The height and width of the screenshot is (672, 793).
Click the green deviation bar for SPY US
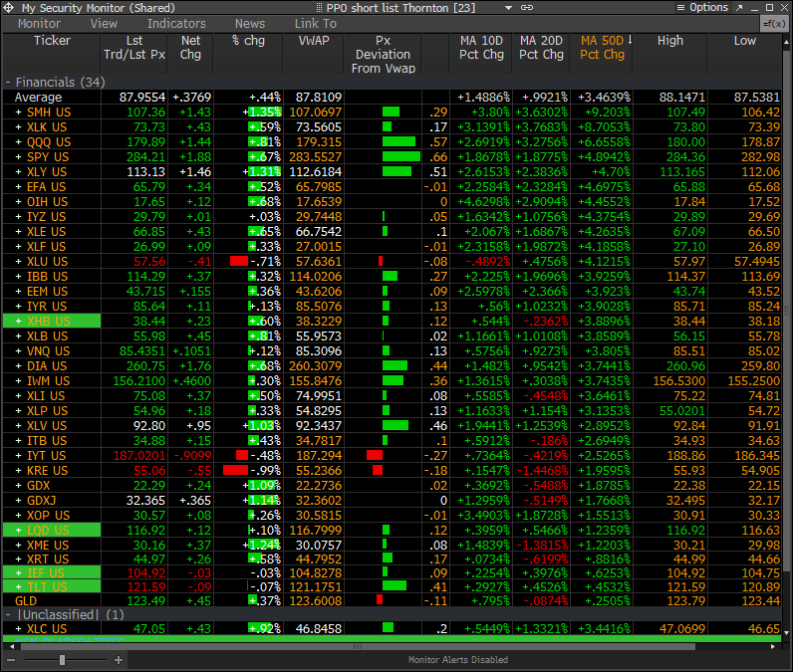click(401, 157)
